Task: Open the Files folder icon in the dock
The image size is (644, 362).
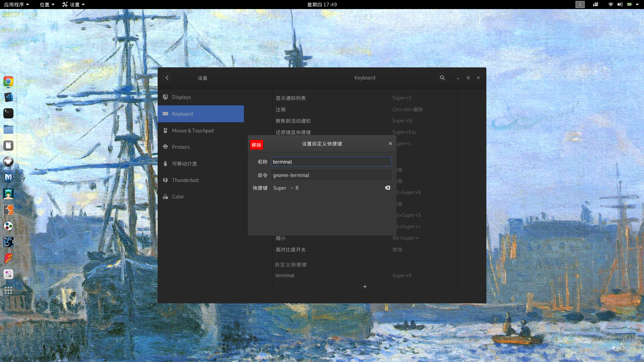Action: (x=8, y=129)
